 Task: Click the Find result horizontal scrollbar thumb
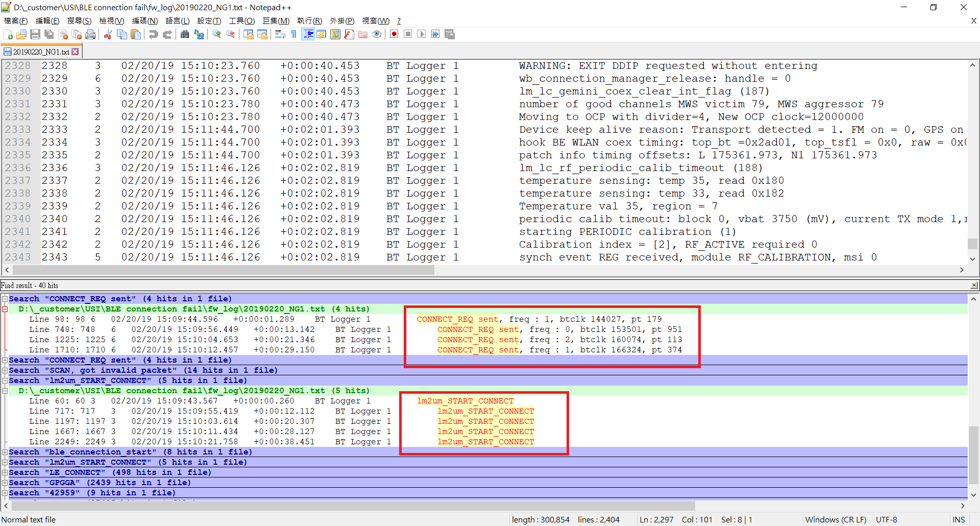tap(353, 506)
